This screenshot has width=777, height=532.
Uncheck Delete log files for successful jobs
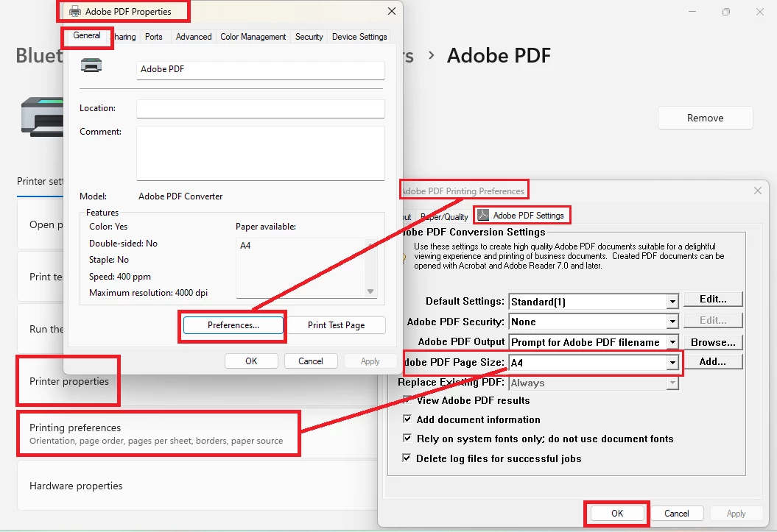pos(407,458)
